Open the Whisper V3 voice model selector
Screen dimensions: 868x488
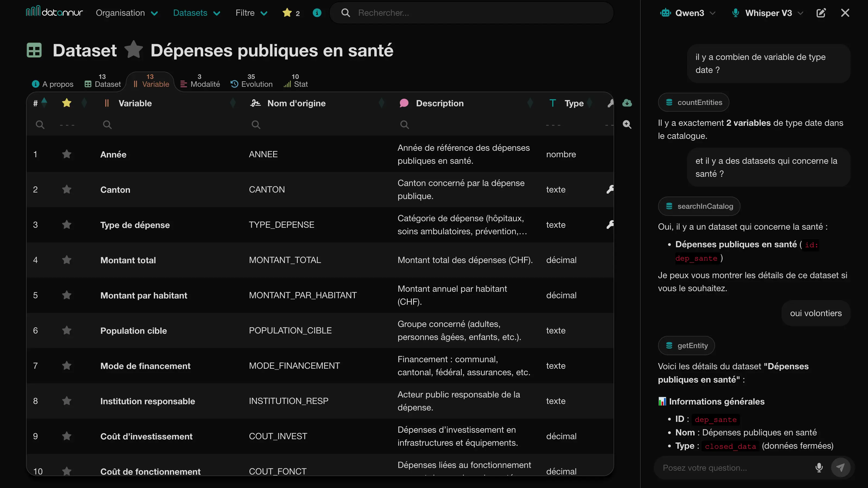point(768,13)
